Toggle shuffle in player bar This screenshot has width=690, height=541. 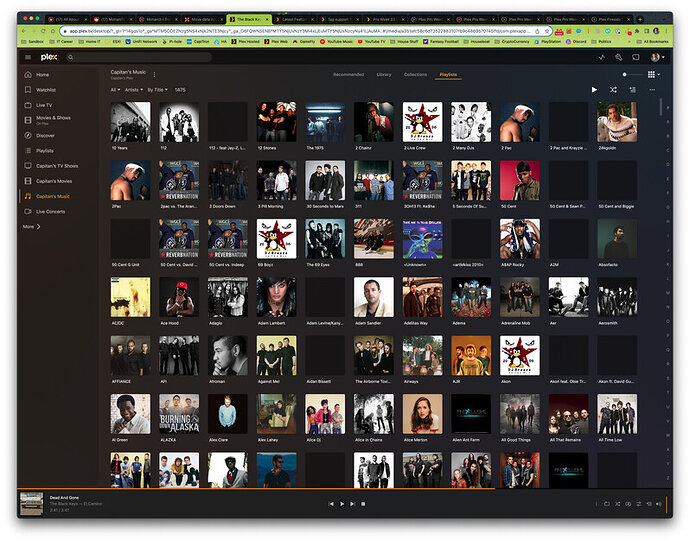point(617,504)
